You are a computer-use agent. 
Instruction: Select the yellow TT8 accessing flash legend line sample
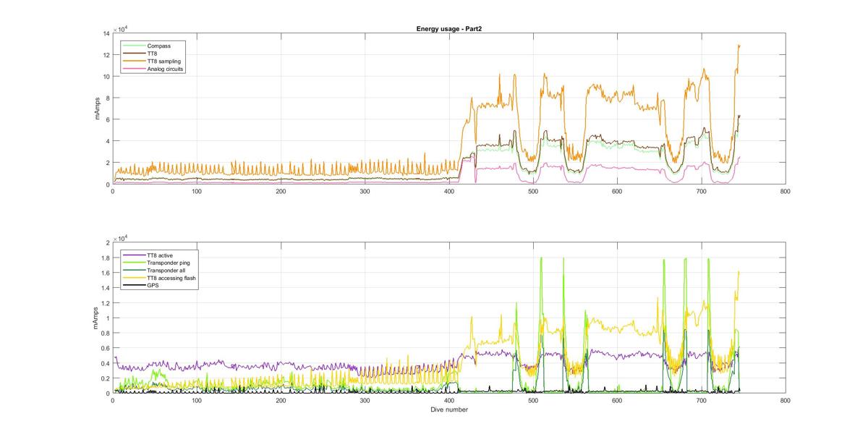[x=134, y=278]
